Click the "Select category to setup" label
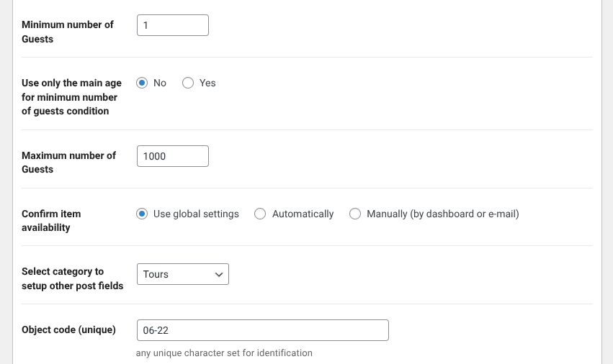Image resolution: width=613 pixels, height=364 pixels. pyautogui.click(x=72, y=278)
